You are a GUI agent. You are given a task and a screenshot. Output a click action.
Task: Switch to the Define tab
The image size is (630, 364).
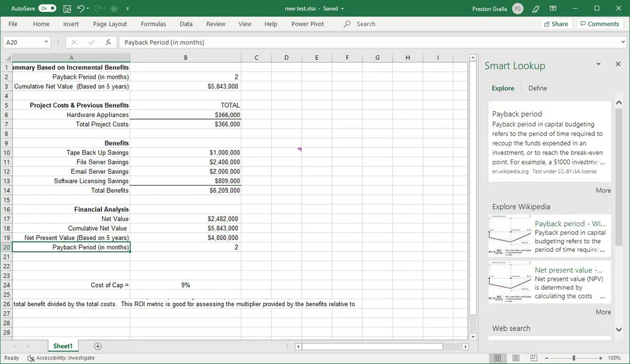[x=537, y=88]
